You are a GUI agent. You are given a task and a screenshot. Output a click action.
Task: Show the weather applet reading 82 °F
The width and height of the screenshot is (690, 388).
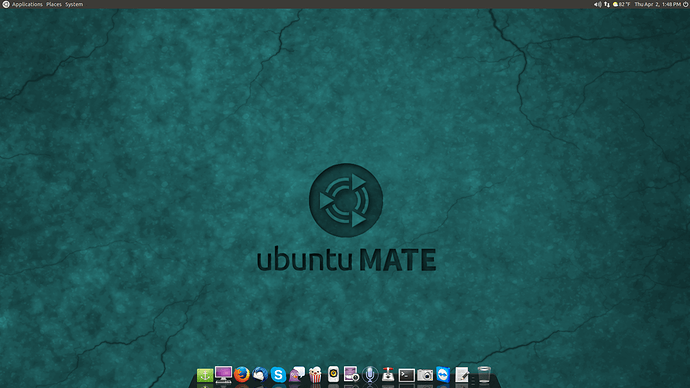tap(621, 4)
